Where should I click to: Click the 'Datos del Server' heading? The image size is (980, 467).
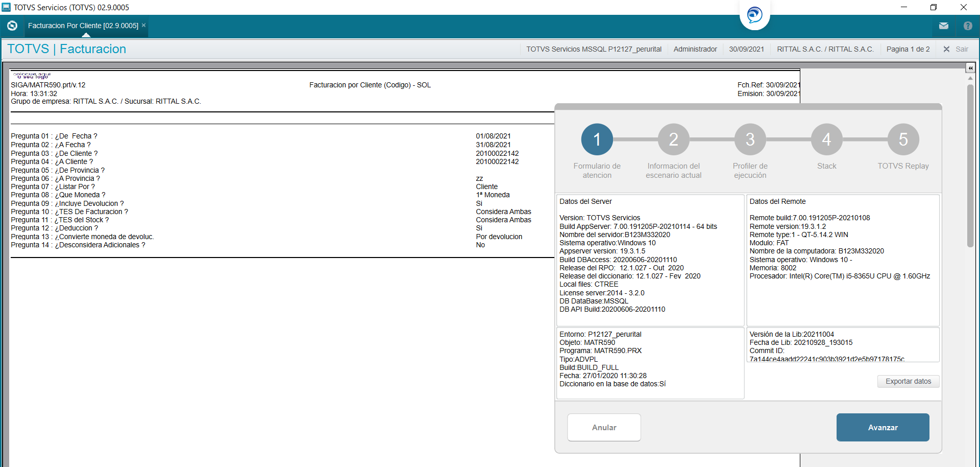(x=585, y=201)
